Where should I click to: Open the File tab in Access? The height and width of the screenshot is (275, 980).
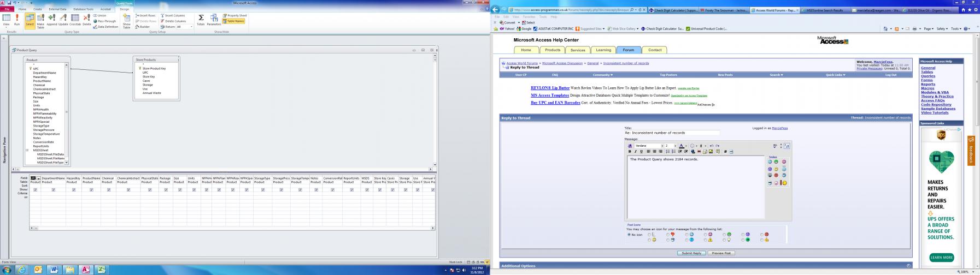pos(8,9)
